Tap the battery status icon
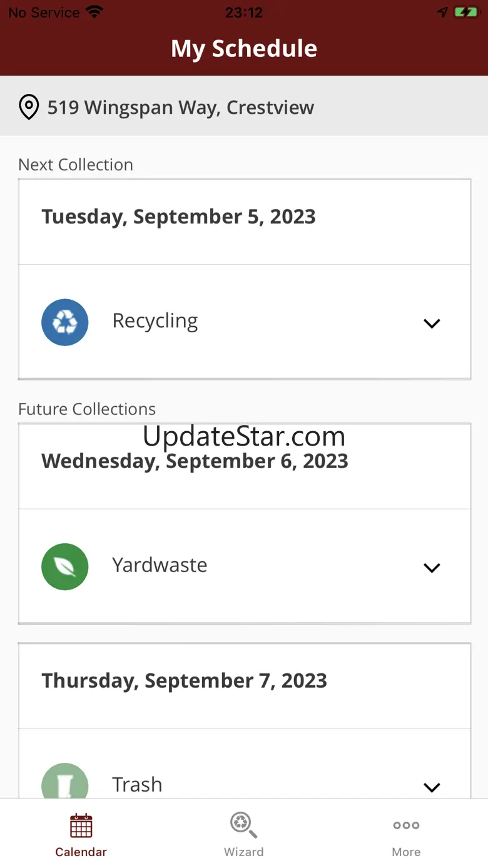 click(x=466, y=13)
